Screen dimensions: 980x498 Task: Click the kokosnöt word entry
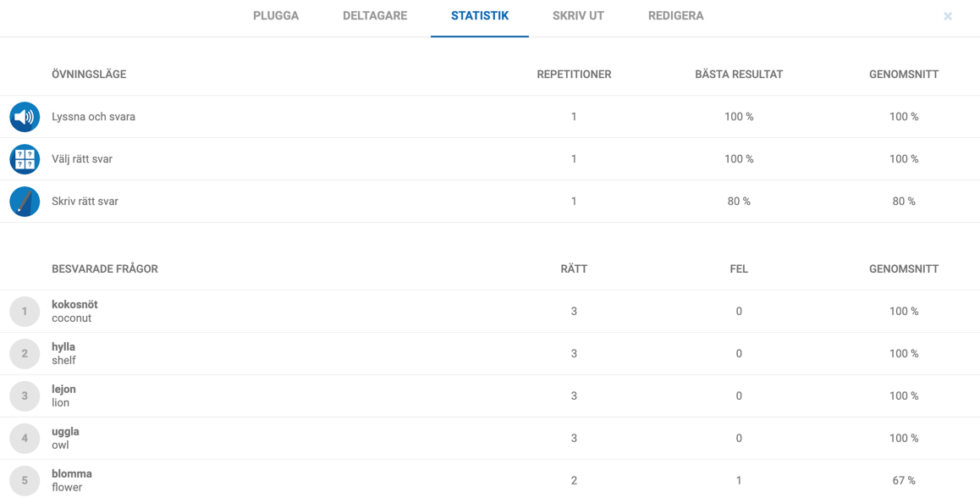74,312
